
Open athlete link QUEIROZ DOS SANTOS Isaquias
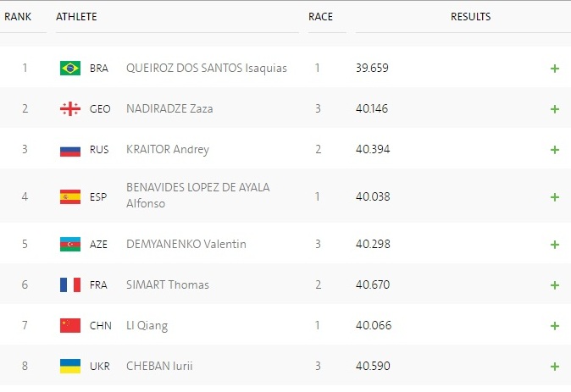pyautogui.click(x=207, y=68)
